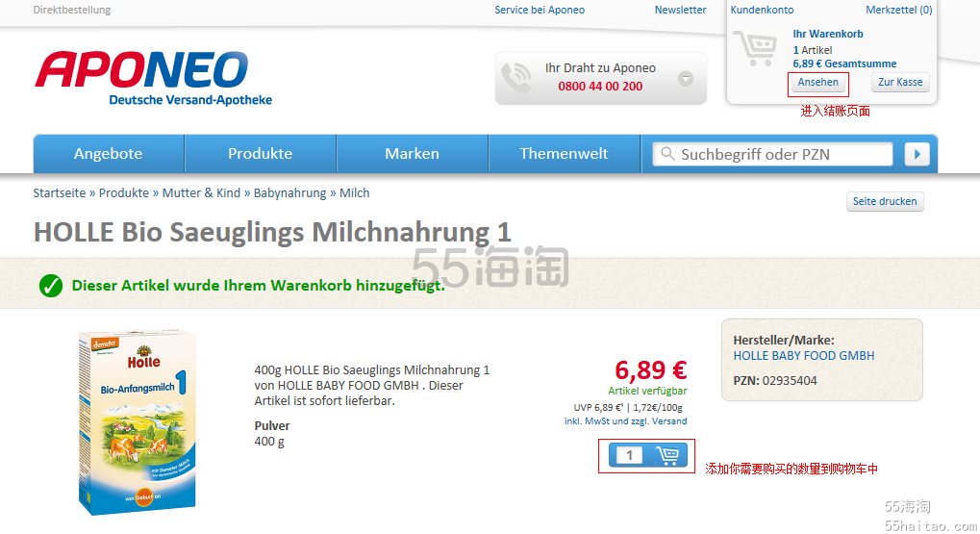Expand the phone contact dropdown arrow
Image resolution: width=980 pixels, height=534 pixels.
(686, 79)
